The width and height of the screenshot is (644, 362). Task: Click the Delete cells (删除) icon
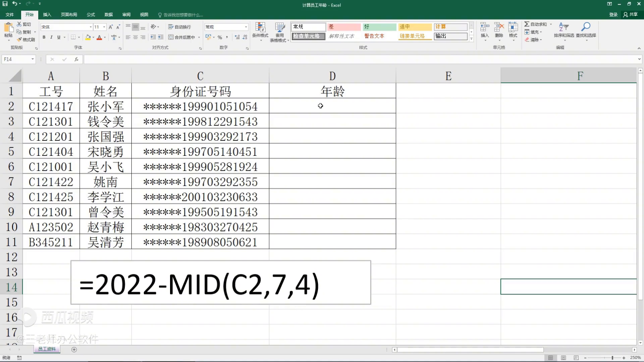(x=499, y=30)
